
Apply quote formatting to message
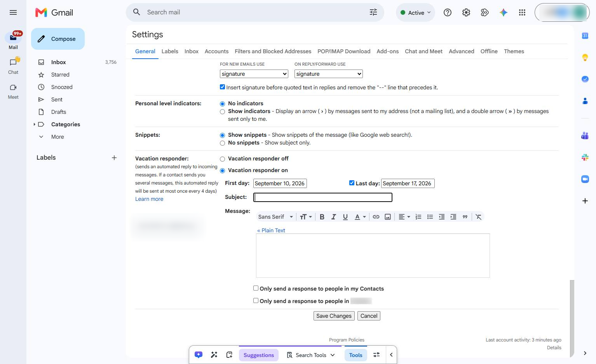tap(465, 217)
